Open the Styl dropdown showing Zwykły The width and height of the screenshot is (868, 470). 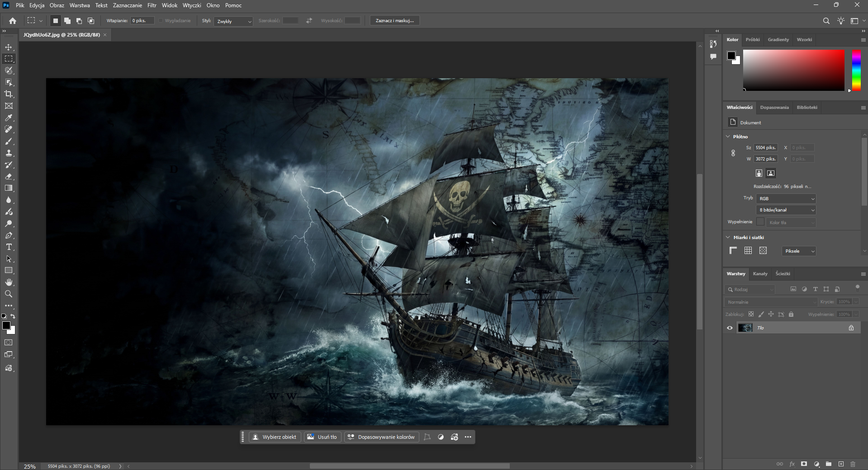point(233,21)
